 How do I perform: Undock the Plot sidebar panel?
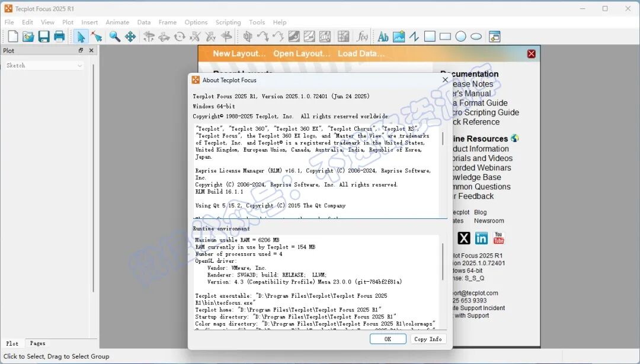(81, 50)
